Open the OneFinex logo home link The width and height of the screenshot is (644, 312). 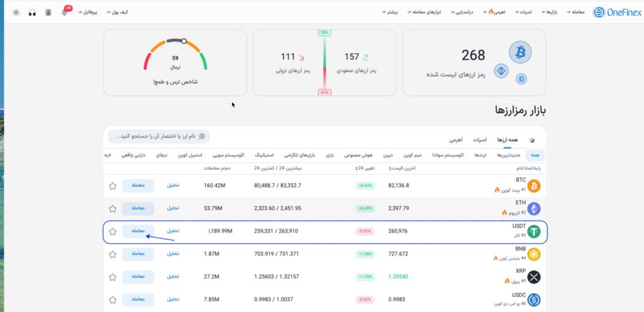point(616,13)
